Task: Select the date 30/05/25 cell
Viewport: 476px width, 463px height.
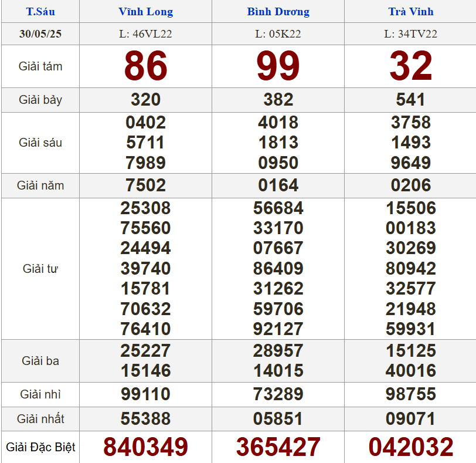Action: click(x=40, y=34)
